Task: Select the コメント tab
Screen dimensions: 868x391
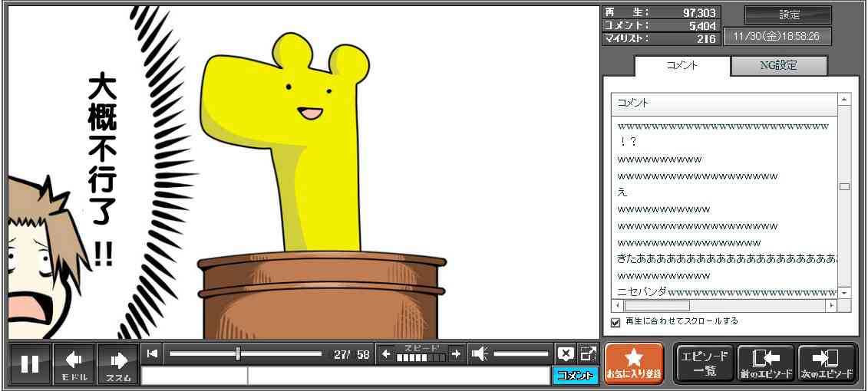Action: 682,66
